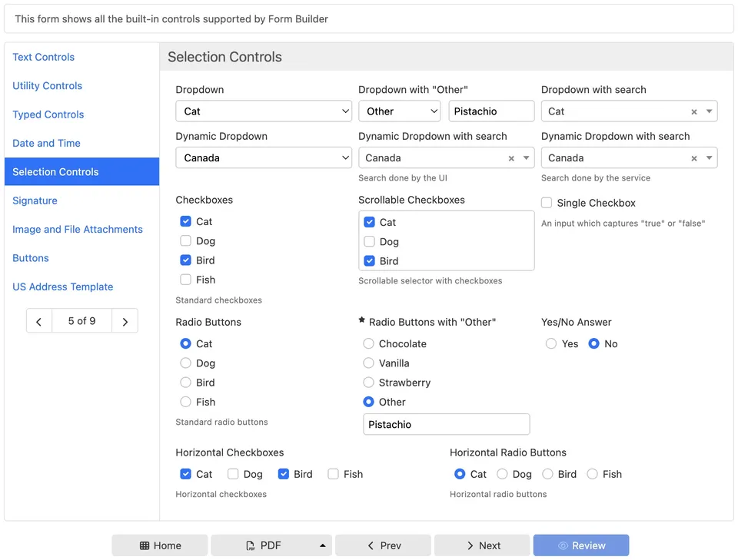Click the Next button
This screenshot has height=560, width=738.
point(482,545)
